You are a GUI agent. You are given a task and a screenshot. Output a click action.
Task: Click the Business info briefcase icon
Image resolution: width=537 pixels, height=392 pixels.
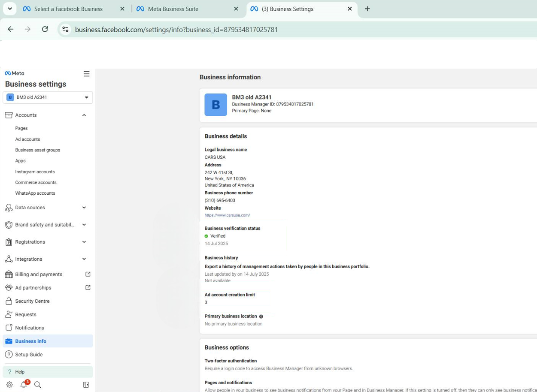coord(9,341)
